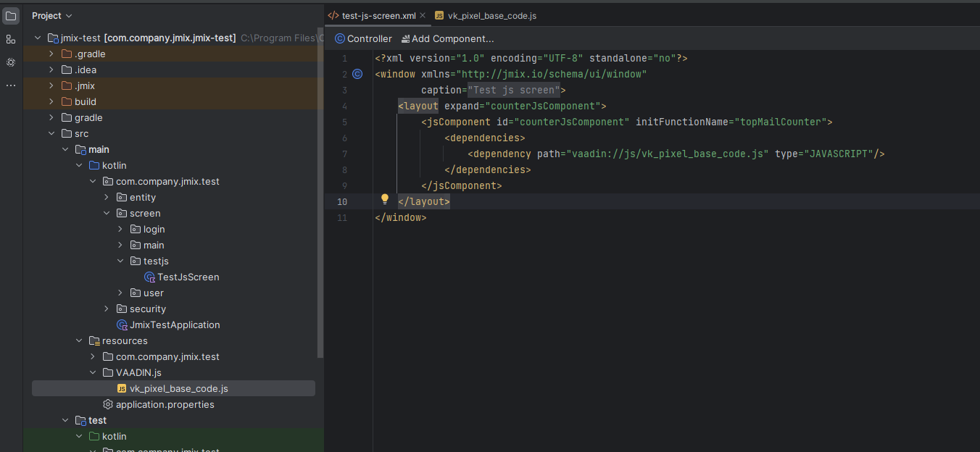Click the .gradle folder icon
The image size is (980, 452).
coord(67,54)
